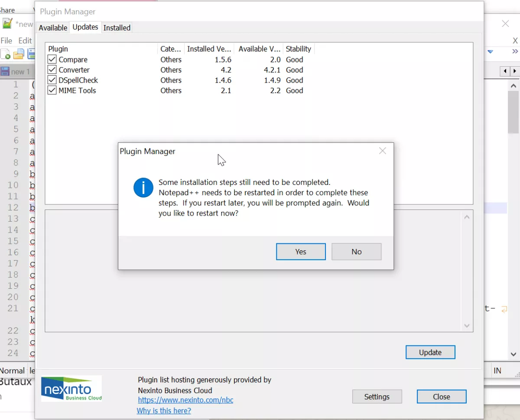This screenshot has width=520, height=420.
Task: Click the Update button
Action: pyautogui.click(x=430, y=352)
